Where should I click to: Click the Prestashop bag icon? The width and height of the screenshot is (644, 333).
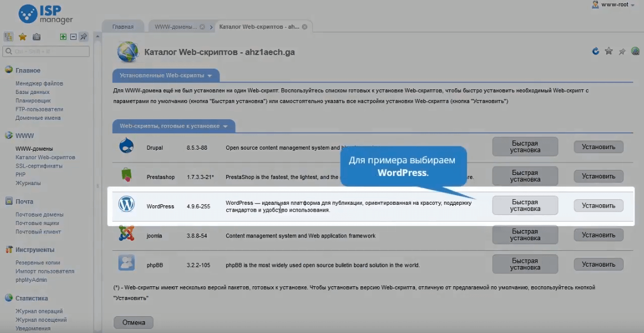127,175
